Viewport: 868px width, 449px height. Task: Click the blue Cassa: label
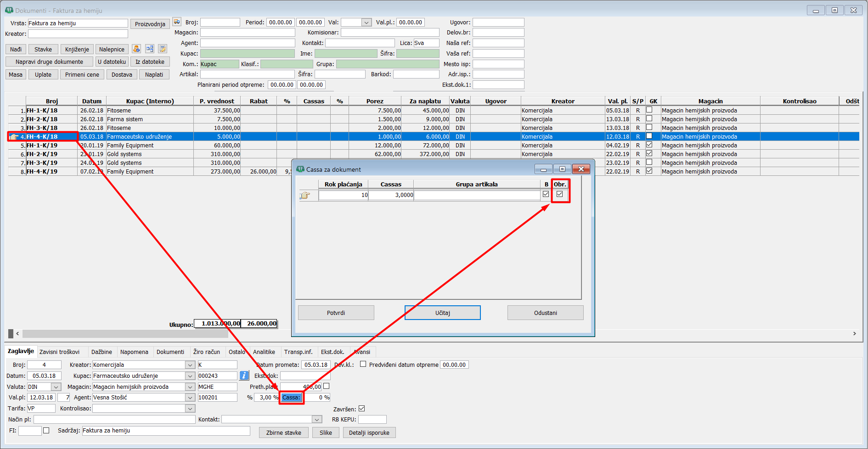(291, 398)
